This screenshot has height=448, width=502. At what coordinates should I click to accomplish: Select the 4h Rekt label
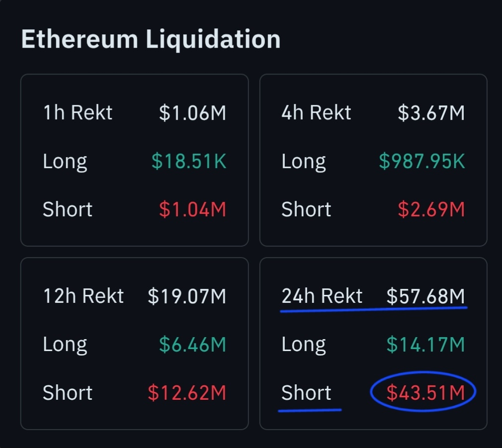316,113
